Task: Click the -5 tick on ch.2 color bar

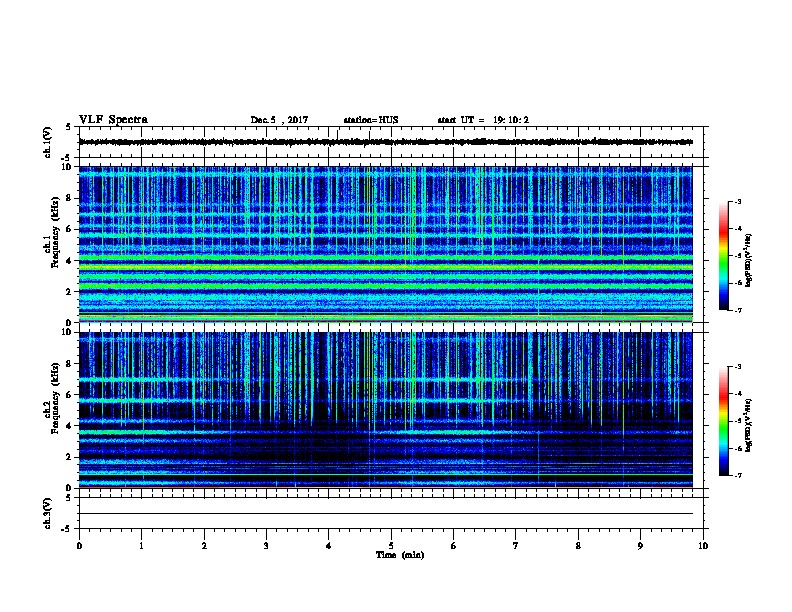Action: [737, 421]
